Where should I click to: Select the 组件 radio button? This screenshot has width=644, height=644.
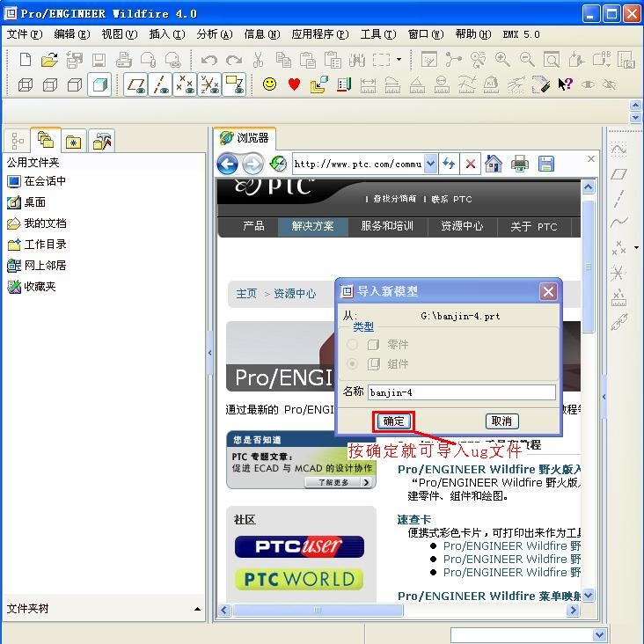[x=353, y=364]
